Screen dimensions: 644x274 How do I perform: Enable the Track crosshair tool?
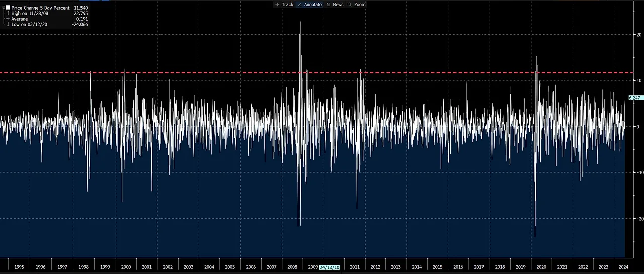[x=284, y=4]
